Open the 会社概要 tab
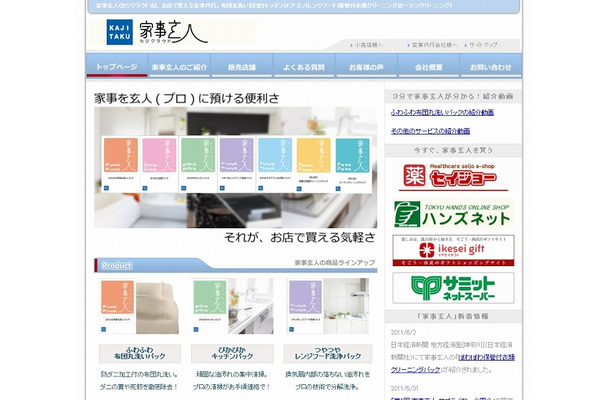The width and height of the screenshot is (610, 400). pos(428,67)
